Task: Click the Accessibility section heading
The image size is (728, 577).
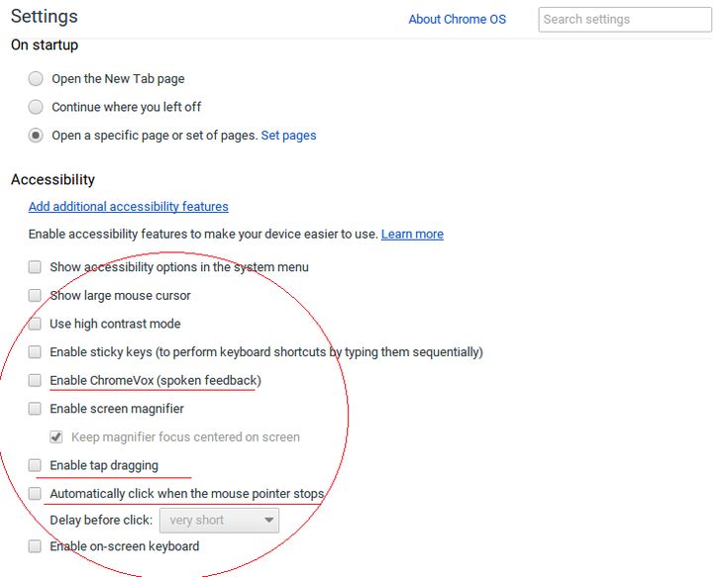Action: (52, 179)
